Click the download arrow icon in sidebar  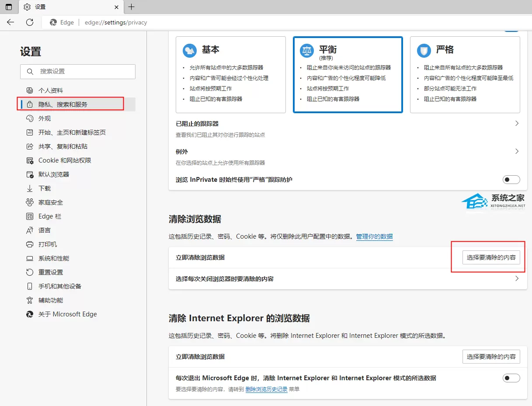[x=30, y=188]
